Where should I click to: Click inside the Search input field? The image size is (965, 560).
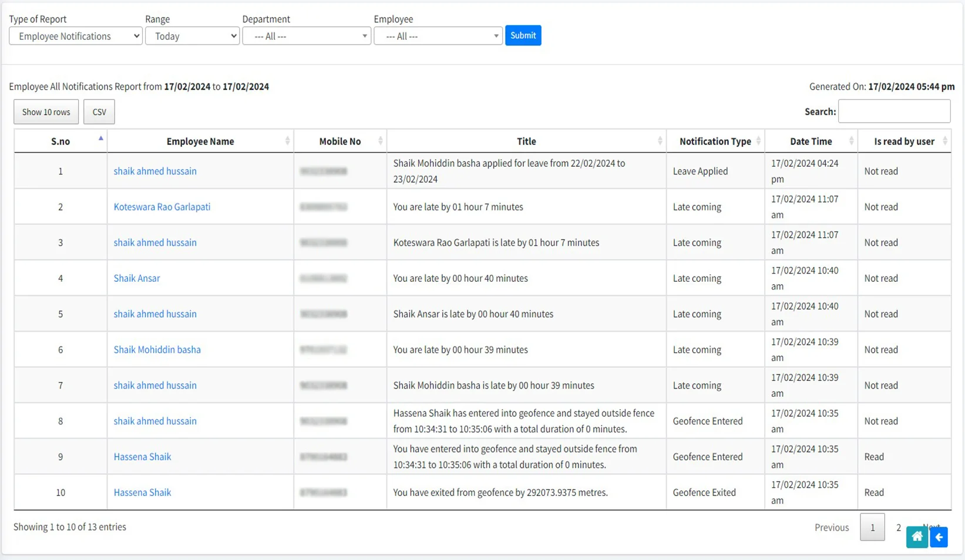894,111
